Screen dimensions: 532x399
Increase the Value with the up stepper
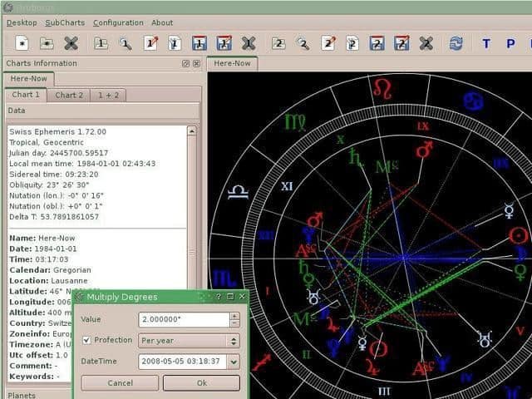point(234,316)
